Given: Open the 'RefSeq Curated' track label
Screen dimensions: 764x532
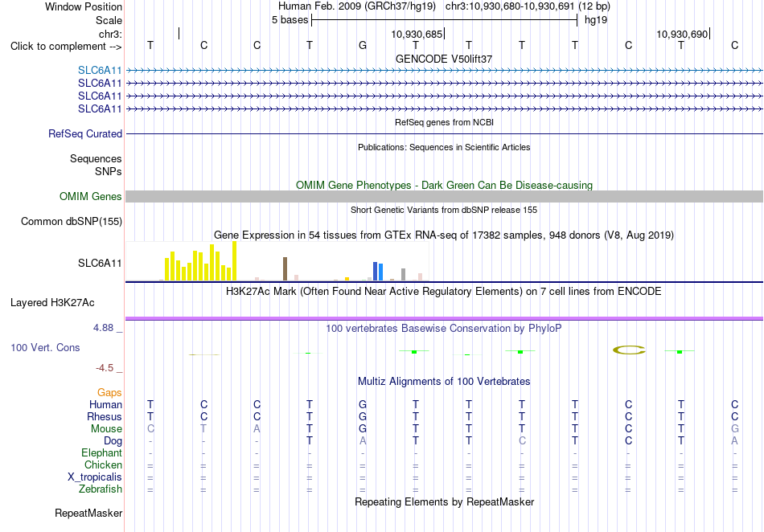Looking at the screenshot, I should [84, 134].
